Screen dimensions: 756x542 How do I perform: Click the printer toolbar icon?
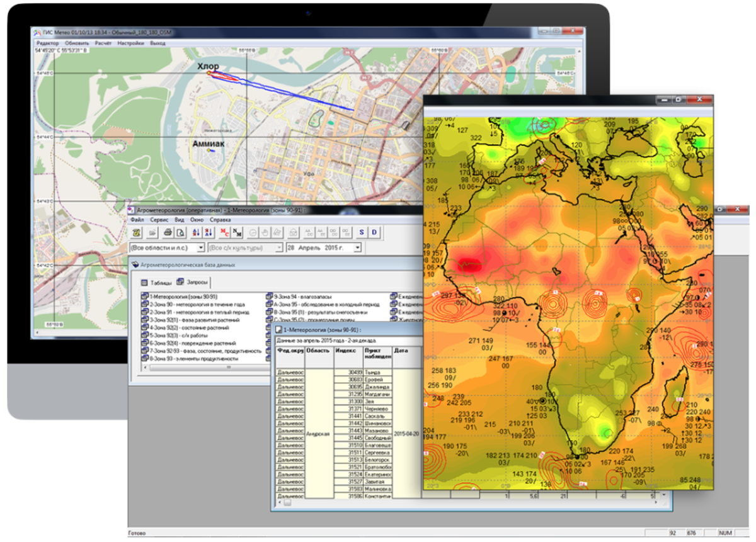(168, 233)
